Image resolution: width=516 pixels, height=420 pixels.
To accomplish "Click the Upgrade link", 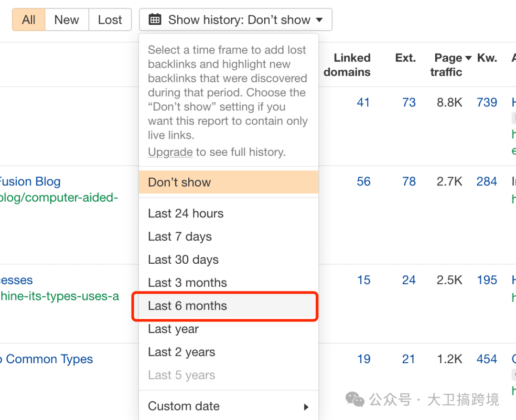I will pyautogui.click(x=170, y=152).
